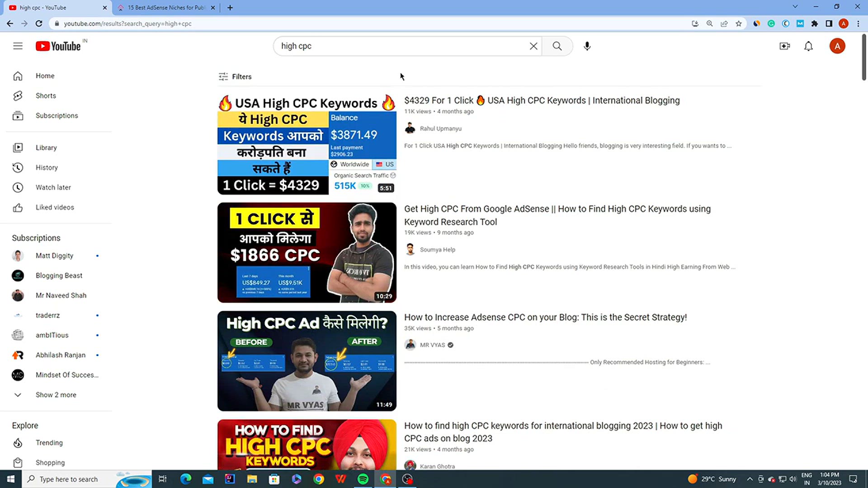Open the browser side panel icon
The height and width of the screenshot is (488, 868).
pyautogui.click(x=829, y=23)
